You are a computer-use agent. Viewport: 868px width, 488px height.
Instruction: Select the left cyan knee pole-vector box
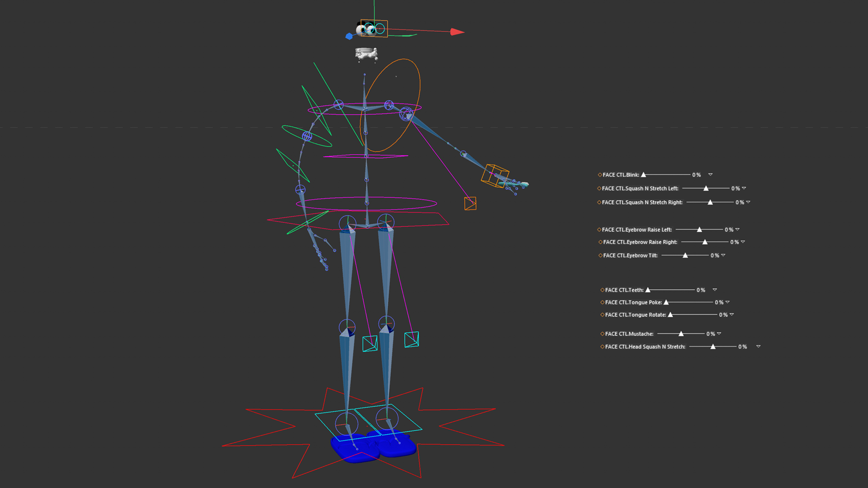(370, 343)
